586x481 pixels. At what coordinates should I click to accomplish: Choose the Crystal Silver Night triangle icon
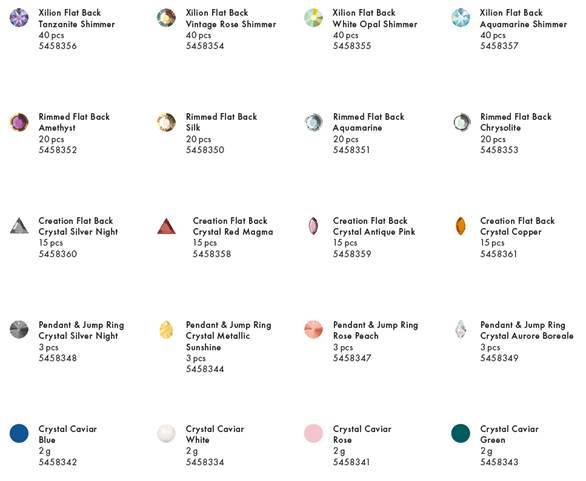click(x=19, y=226)
